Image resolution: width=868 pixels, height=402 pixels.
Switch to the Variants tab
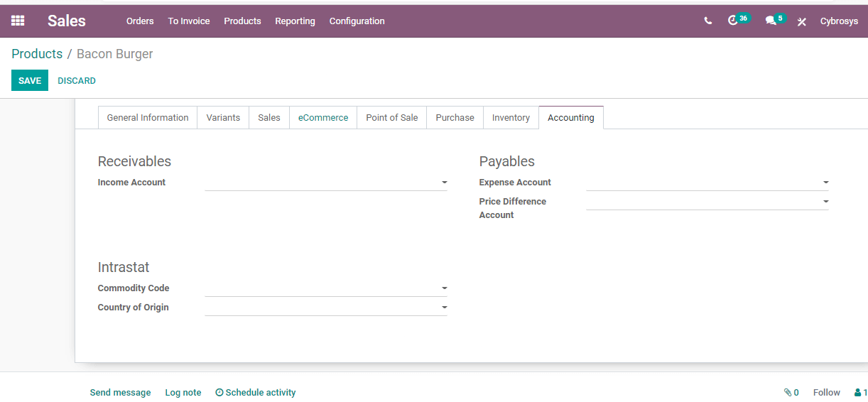coord(223,118)
